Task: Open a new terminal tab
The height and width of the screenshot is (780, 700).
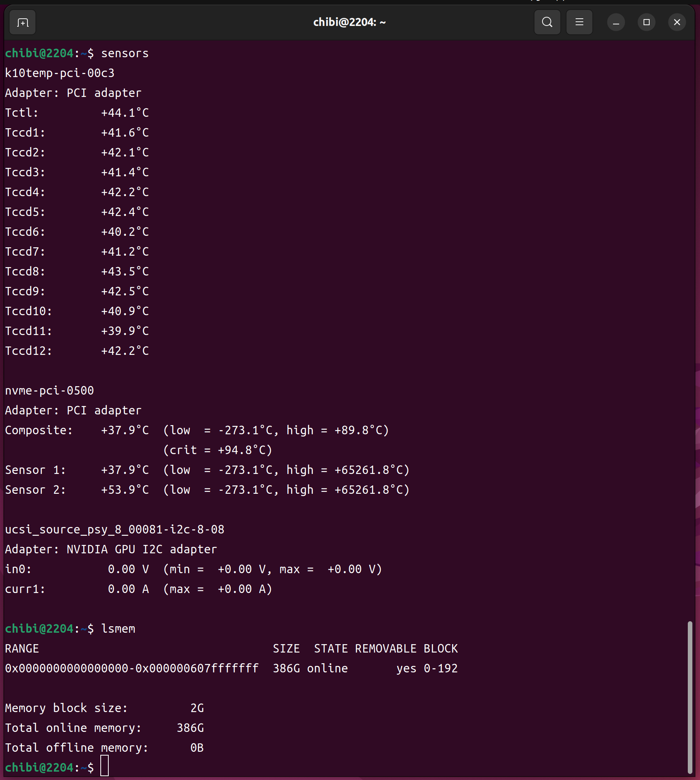Action: [22, 23]
